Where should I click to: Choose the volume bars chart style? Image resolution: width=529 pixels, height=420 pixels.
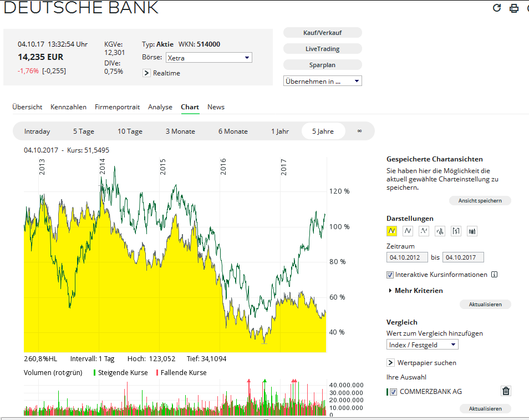(439, 231)
